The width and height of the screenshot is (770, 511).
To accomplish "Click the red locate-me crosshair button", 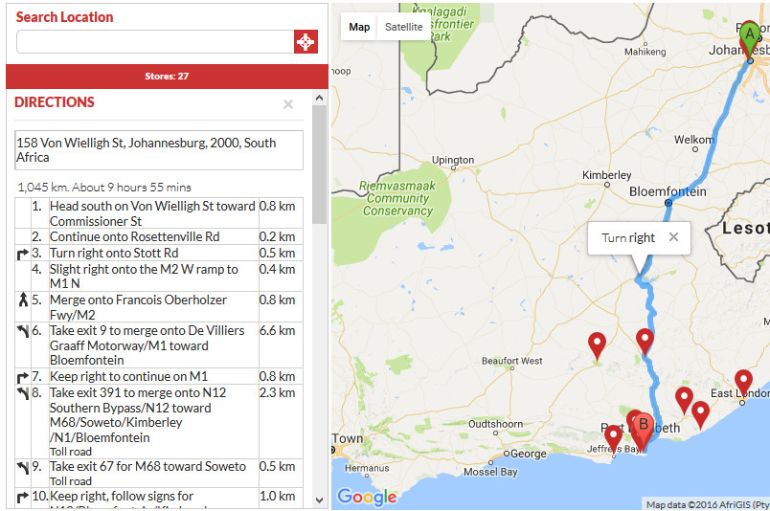I will coord(305,42).
